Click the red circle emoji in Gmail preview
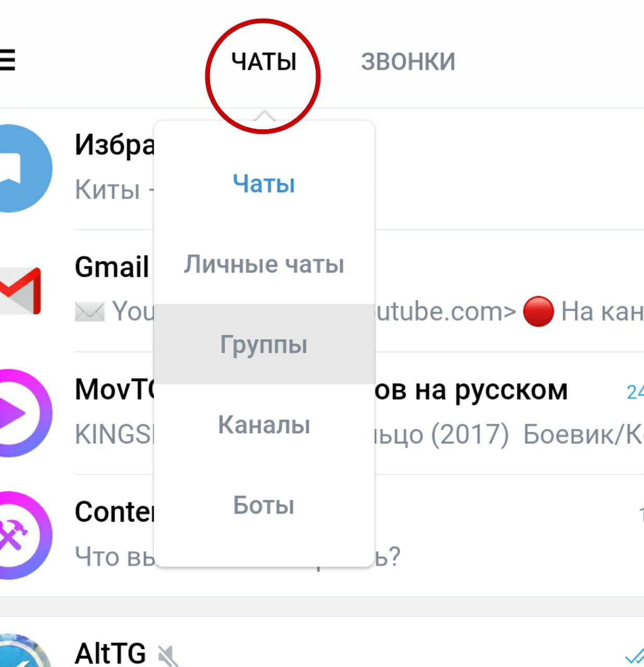 point(538,311)
